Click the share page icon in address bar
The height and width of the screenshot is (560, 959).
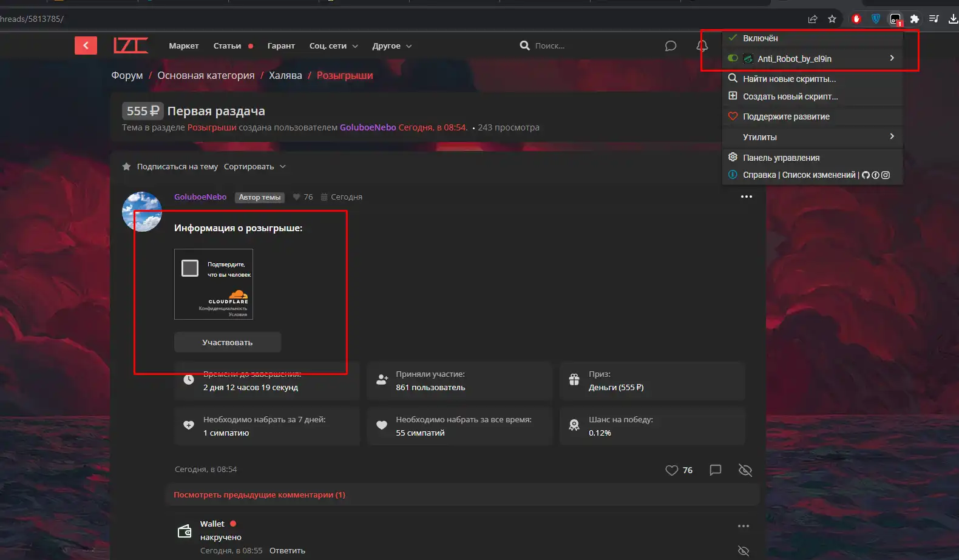tap(813, 19)
